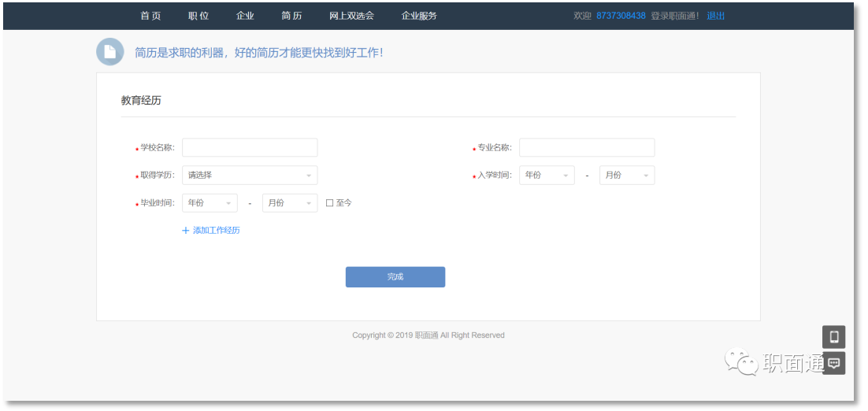
Task: Open the chat message icon on right
Action: [833, 363]
